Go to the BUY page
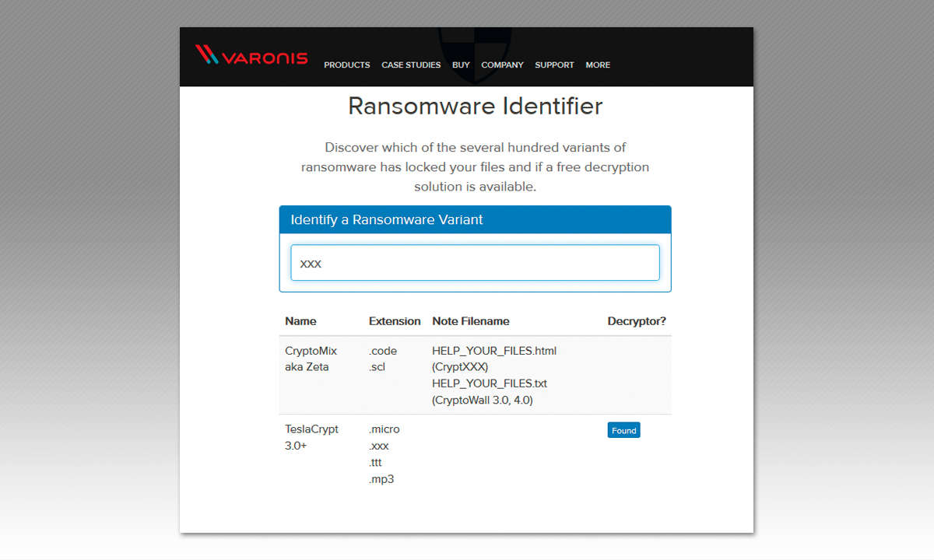The image size is (934, 560). click(461, 65)
